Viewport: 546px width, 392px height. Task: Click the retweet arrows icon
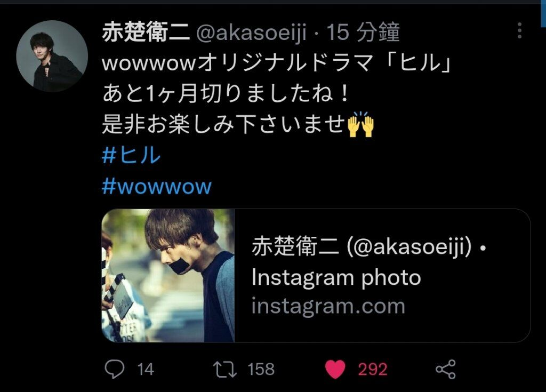click(224, 370)
